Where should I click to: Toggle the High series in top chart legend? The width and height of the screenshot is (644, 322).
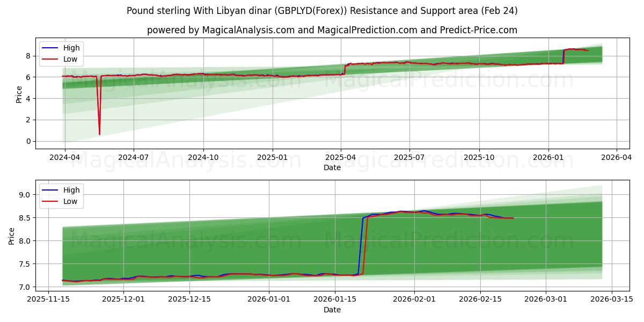pos(71,48)
